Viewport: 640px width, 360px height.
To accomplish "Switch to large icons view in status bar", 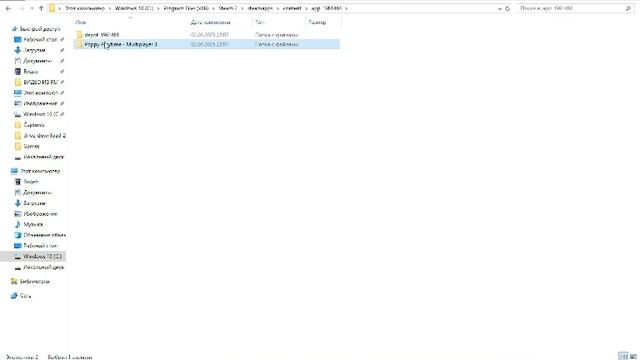I will [633, 356].
